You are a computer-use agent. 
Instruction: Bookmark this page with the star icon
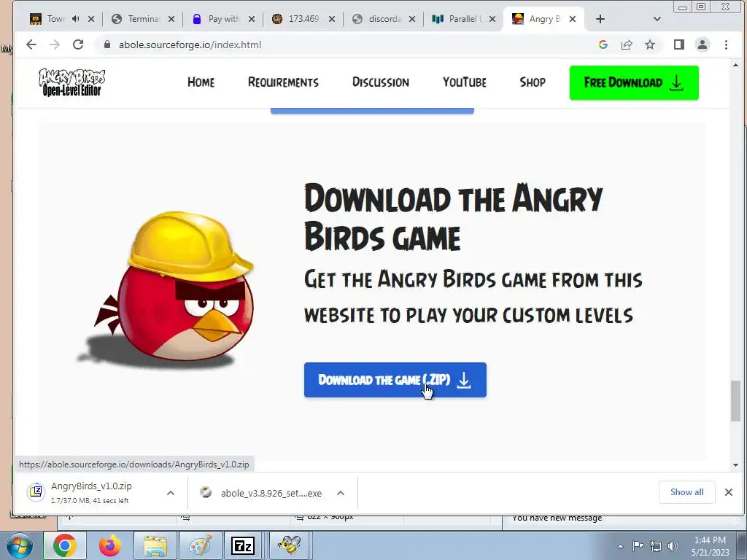[650, 44]
